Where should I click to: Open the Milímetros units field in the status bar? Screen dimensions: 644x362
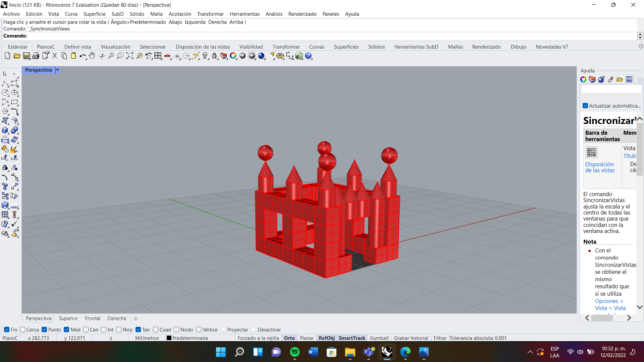click(x=147, y=338)
